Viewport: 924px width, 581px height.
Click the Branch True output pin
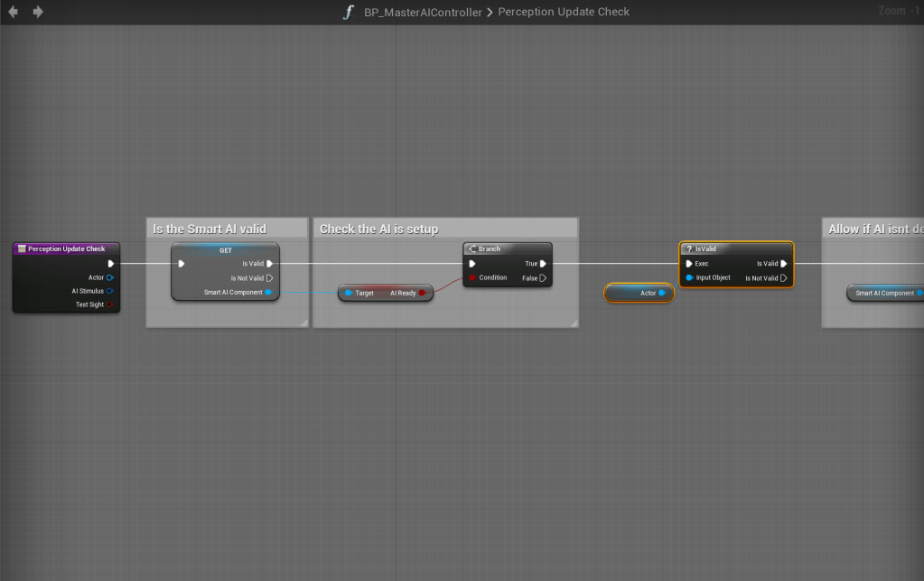click(544, 264)
